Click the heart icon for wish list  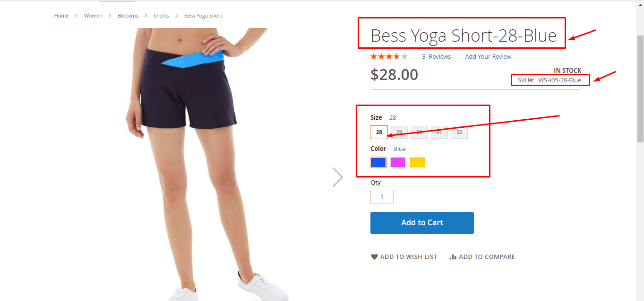[x=374, y=257]
